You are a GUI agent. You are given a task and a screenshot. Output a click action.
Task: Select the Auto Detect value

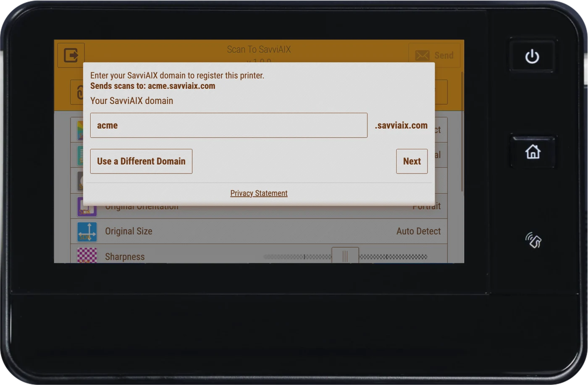418,231
